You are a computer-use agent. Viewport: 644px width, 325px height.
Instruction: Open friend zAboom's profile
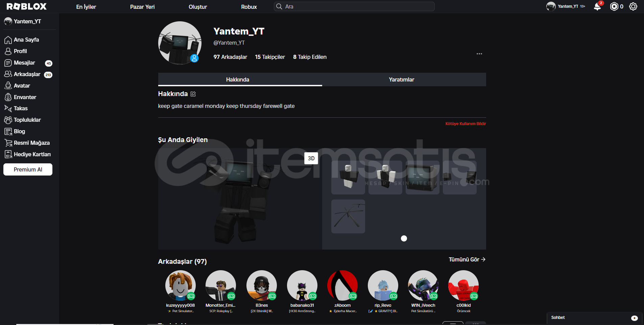pos(342,285)
